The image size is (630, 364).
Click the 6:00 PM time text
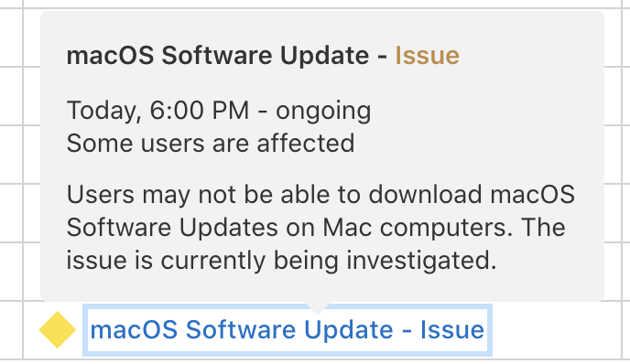pos(200,111)
